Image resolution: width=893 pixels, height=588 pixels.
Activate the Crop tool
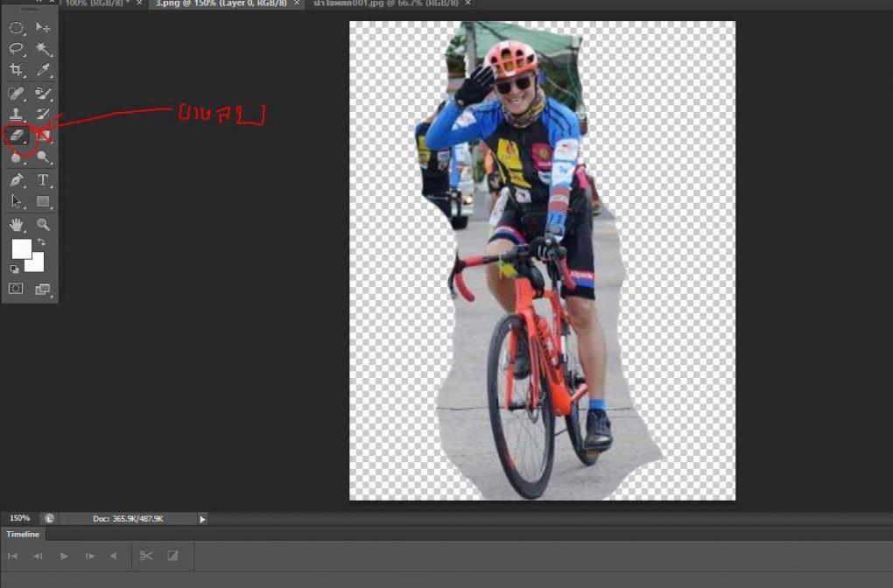[x=17, y=70]
